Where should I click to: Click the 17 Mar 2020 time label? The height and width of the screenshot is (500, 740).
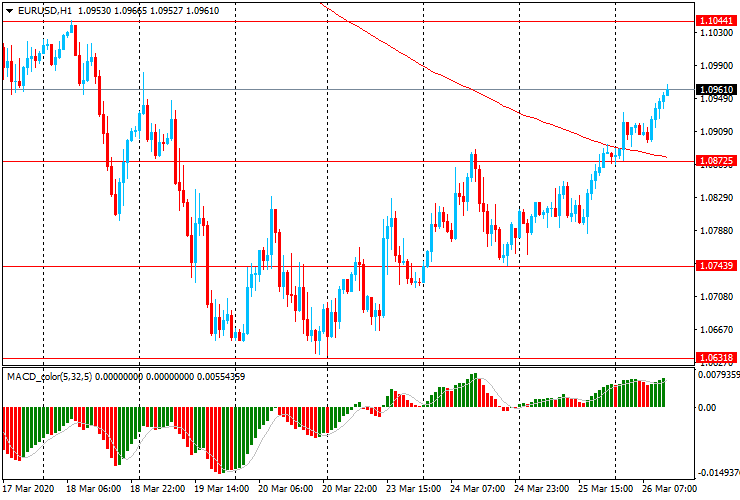28,489
